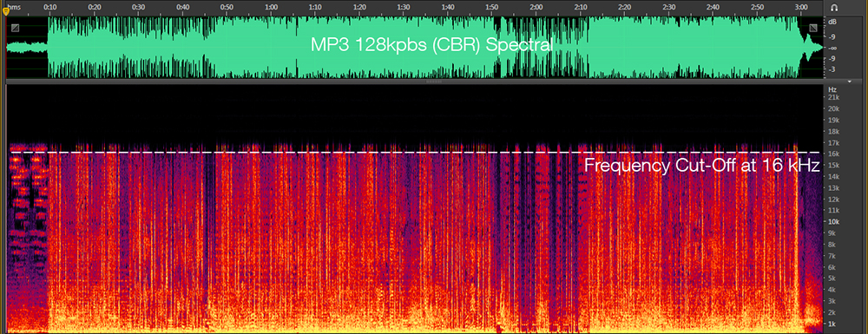This screenshot has height=334, width=868.
Task: Click the headphones icon above the dB scale
Action: click(834, 7)
